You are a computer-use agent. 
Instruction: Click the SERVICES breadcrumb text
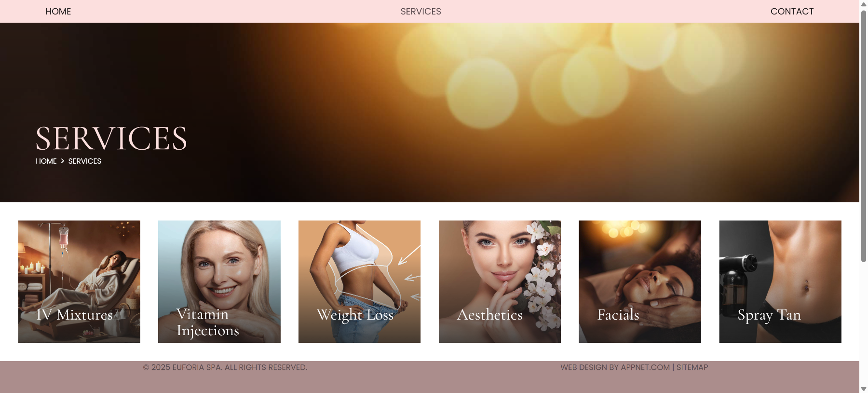pyautogui.click(x=85, y=161)
